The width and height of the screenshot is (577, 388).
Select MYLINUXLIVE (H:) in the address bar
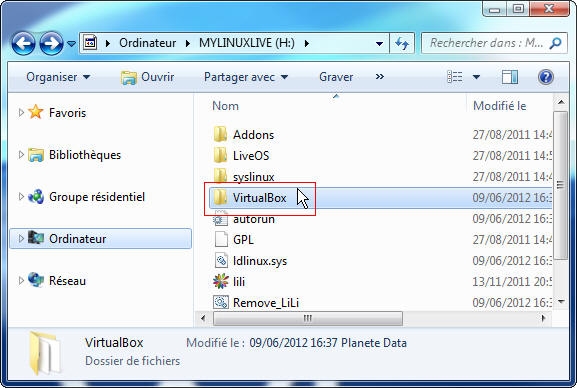coord(247,43)
